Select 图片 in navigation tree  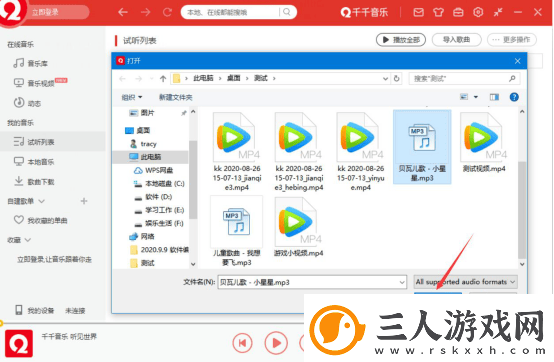point(147,113)
